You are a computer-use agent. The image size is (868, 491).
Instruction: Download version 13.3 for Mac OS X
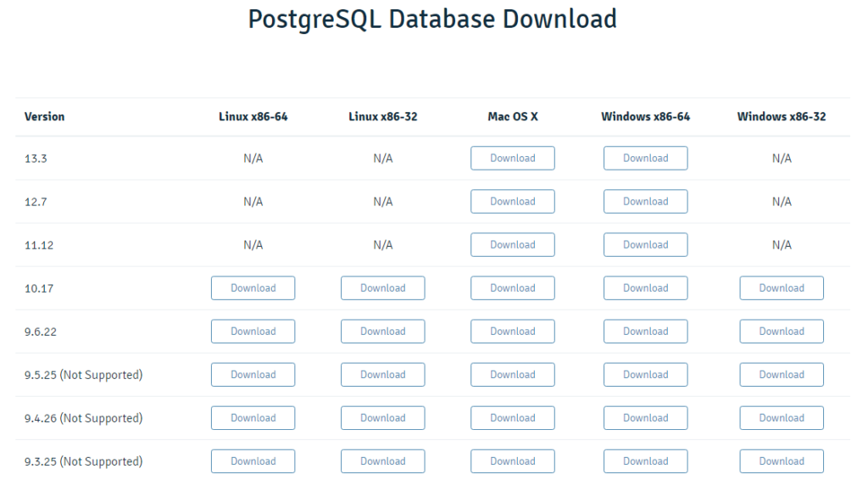point(513,159)
